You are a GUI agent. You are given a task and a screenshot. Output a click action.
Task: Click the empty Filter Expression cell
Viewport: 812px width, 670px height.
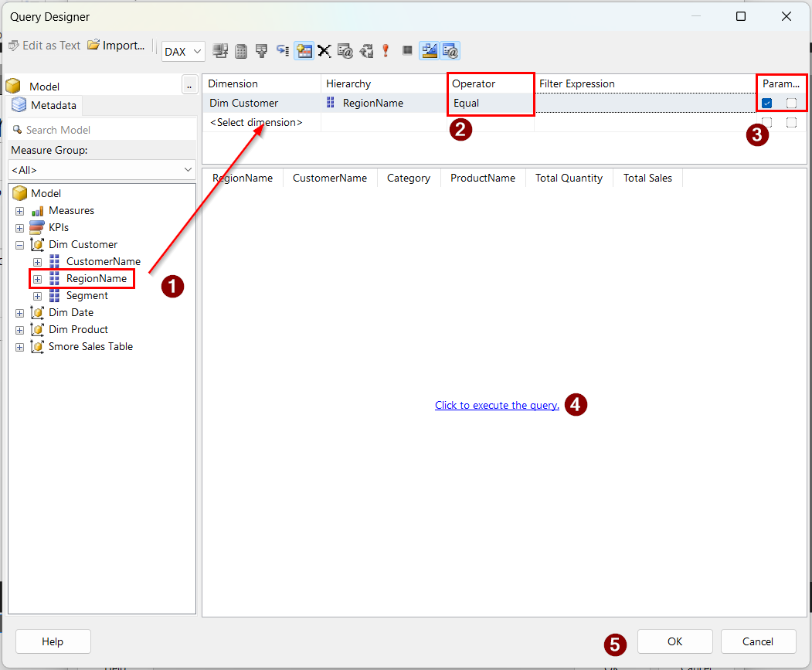click(x=645, y=103)
